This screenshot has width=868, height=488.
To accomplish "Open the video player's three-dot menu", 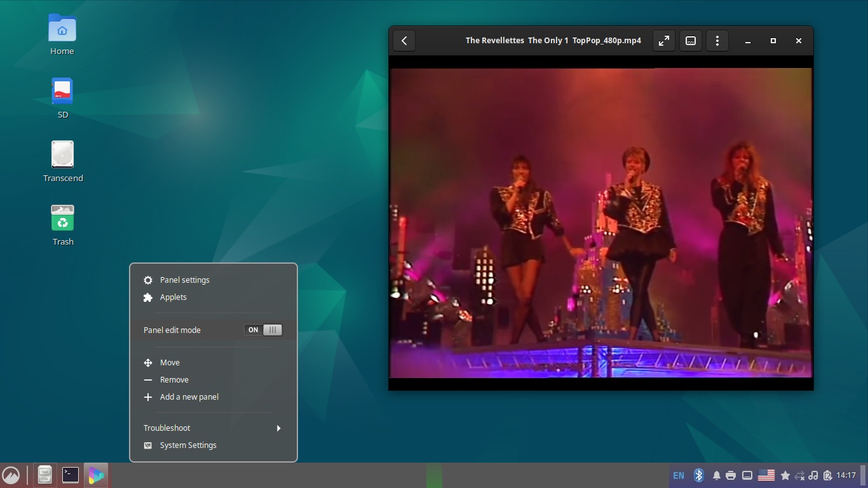I will pyautogui.click(x=717, y=41).
